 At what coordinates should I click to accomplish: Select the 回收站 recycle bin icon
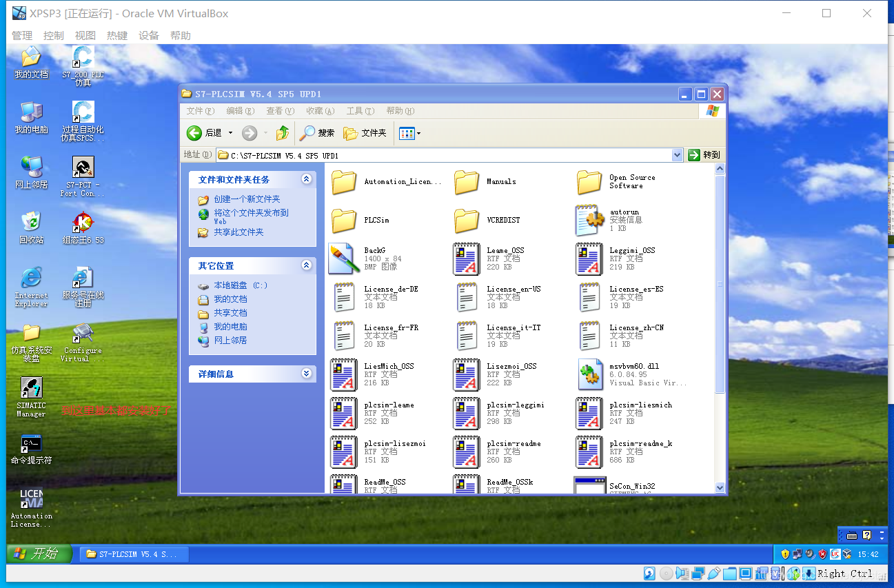tap(31, 228)
